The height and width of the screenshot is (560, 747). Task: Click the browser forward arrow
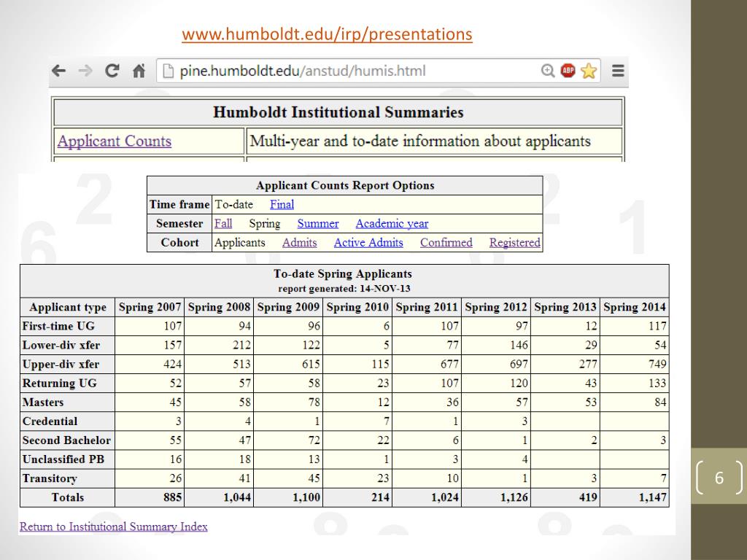tap(85, 71)
